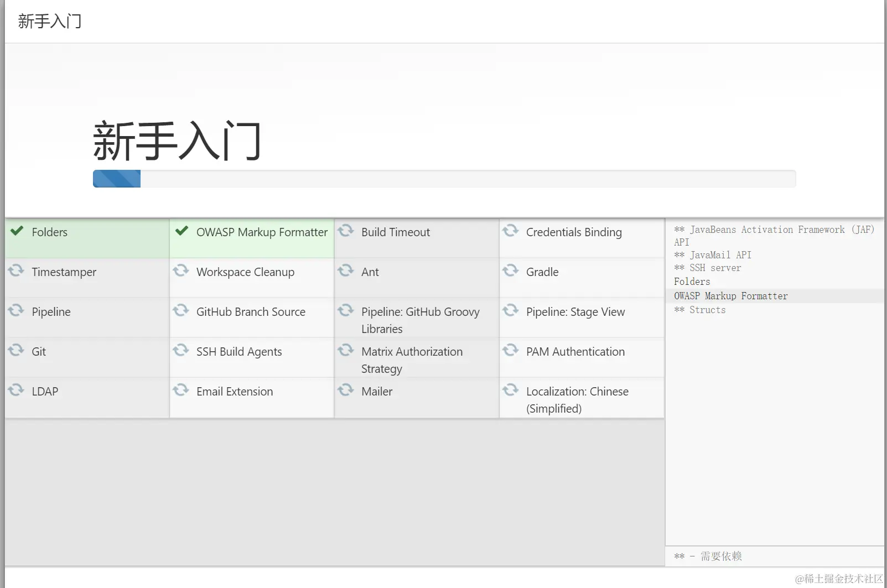Click the Credentials Binding plugin label
Screen dimensions: 887x588
[574, 232]
